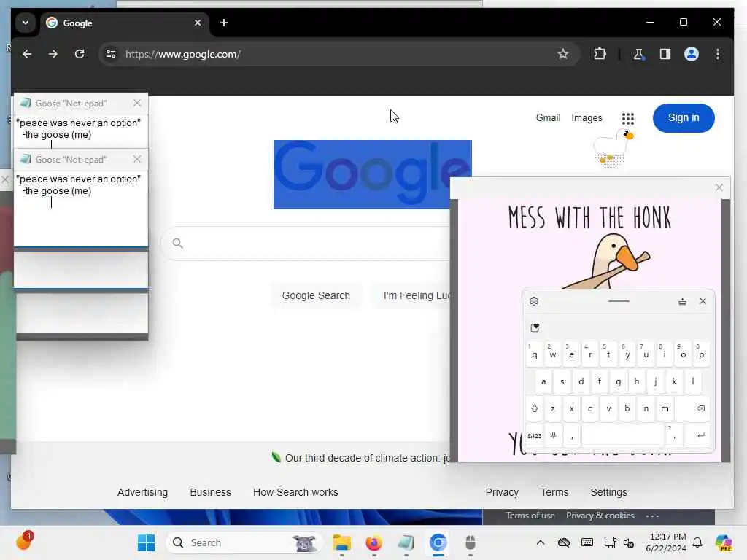The height and width of the screenshot is (560, 747).
Task: Click the Sign in button
Action: [684, 117]
